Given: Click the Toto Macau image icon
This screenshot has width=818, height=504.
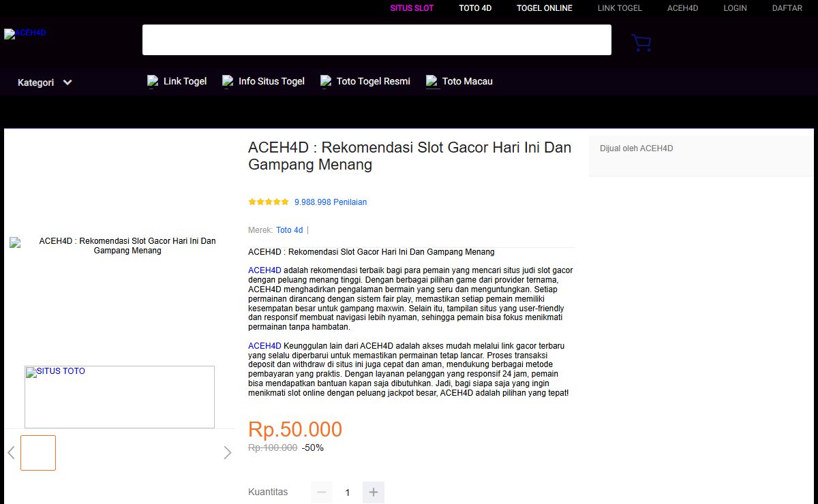Looking at the screenshot, I should (432, 82).
